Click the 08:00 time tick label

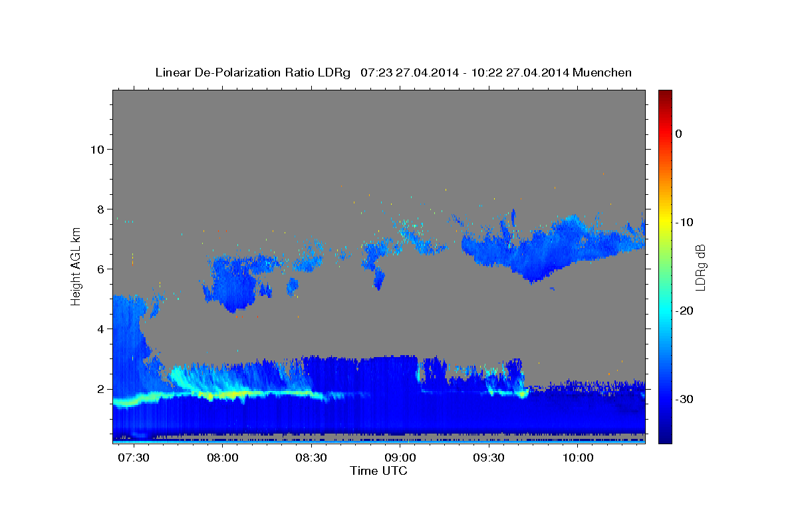223,458
